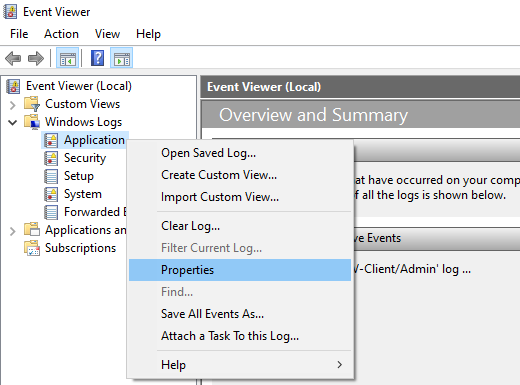The image size is (520, 385).
Task: Toggle the Show/Hide Console Tree icon
Action: 68,58
